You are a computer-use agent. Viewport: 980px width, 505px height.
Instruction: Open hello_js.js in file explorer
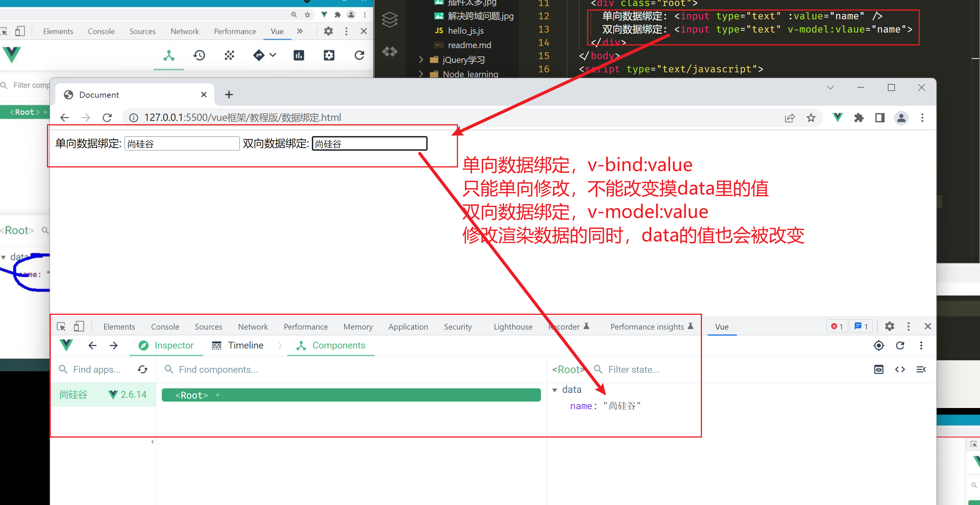click(x=465, y=31)
